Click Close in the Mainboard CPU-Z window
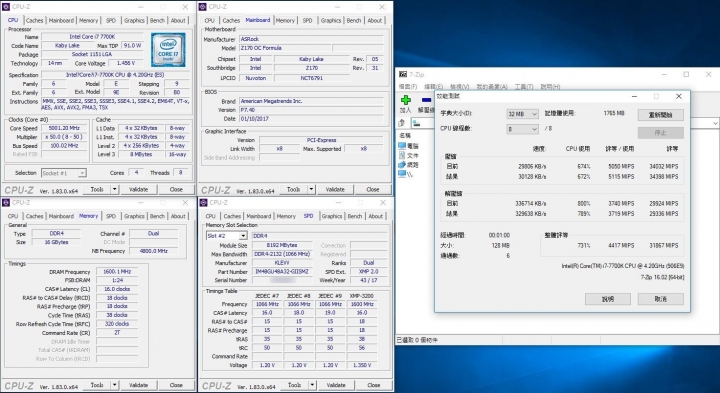This screenshot has width=720, height=393. (372, 189)
